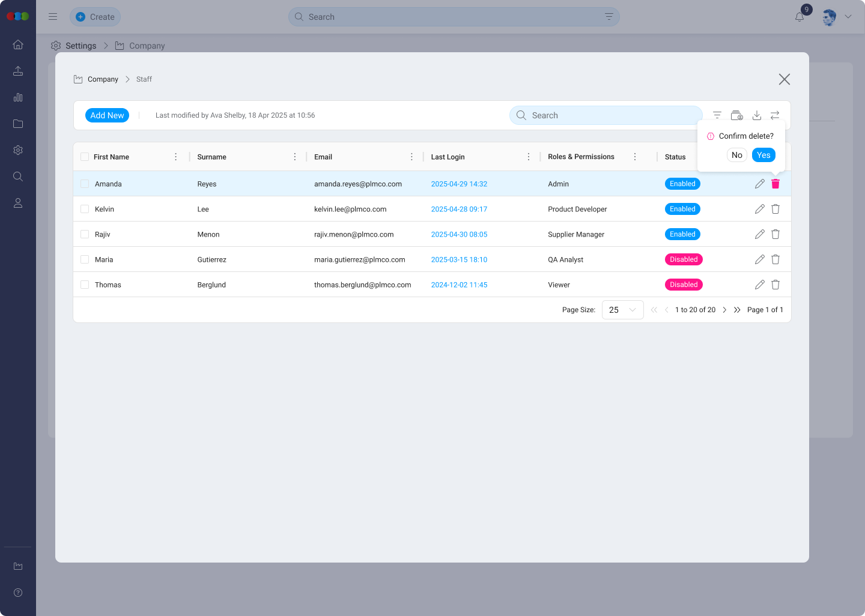Click the swap arrows icon in toolbar

point(775,115)
